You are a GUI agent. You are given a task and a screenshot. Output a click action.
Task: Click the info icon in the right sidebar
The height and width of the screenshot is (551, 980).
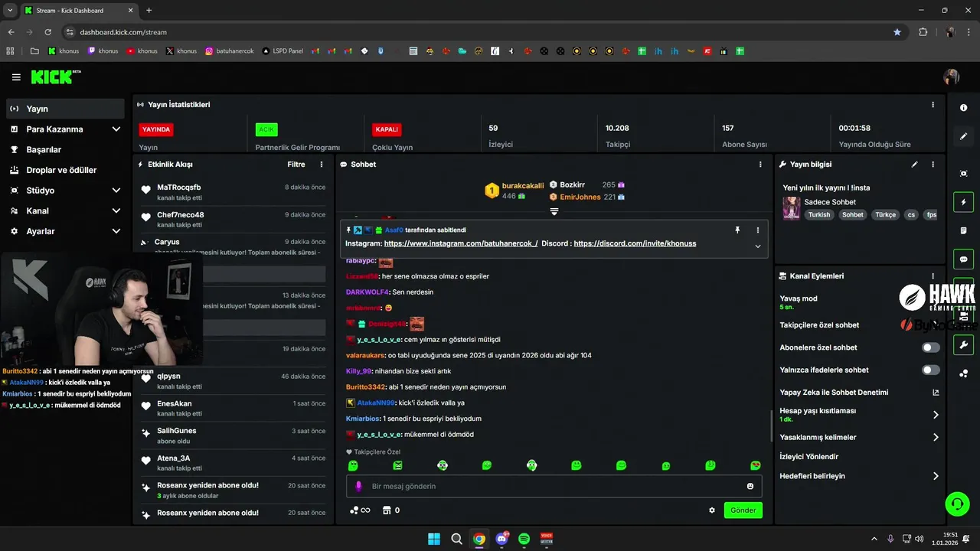coord(964,108)
